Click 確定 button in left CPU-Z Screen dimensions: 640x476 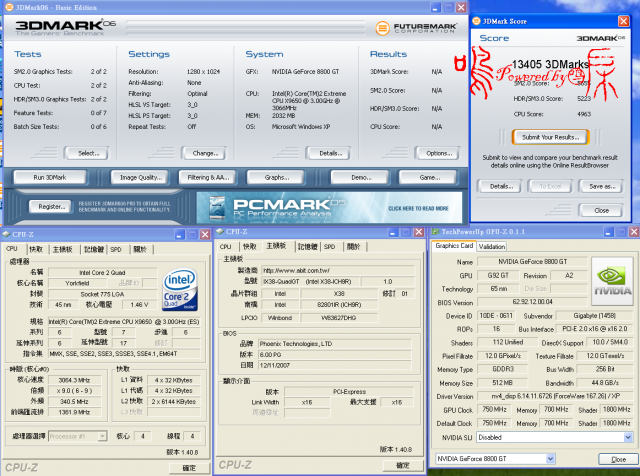pyautogui.click(x=189, y=468)
